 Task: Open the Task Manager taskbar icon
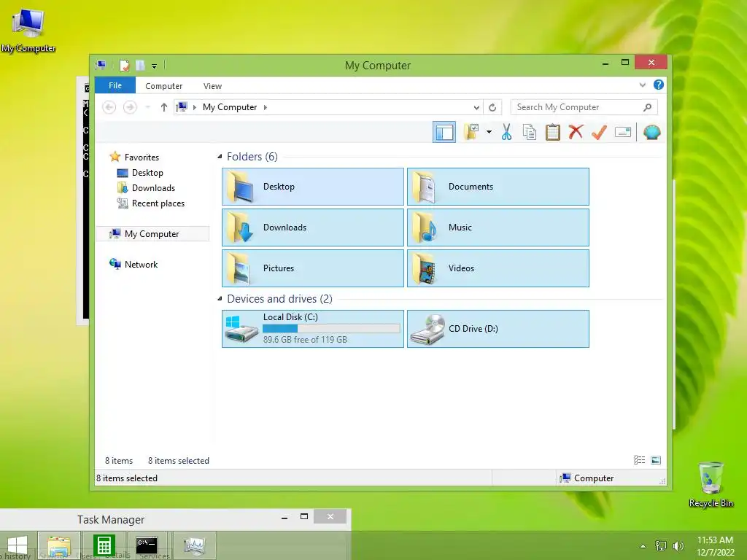click(194, 546)
